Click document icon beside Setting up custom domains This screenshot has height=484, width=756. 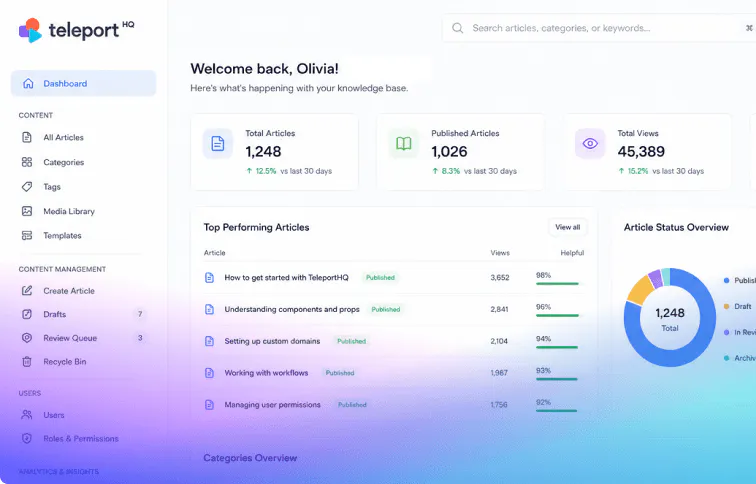pos(209,341)
